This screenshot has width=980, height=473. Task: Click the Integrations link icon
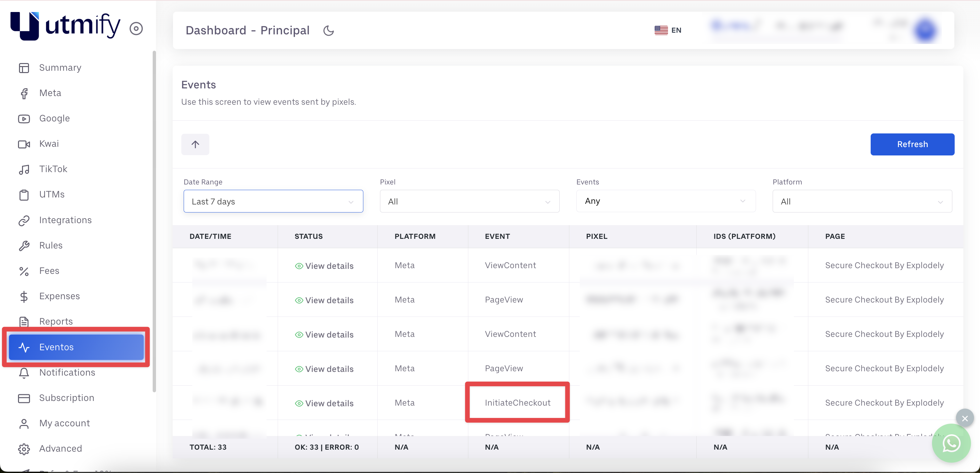(24, 220)
